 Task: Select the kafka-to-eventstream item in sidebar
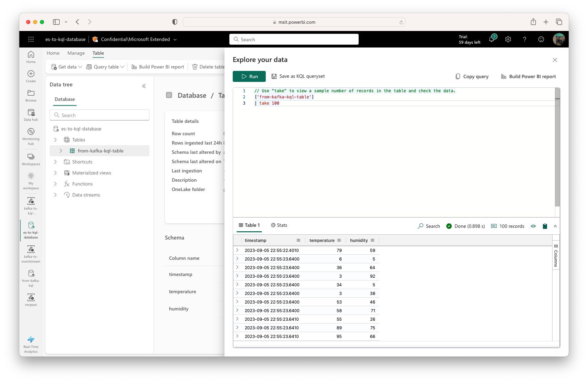pos(31,253)
